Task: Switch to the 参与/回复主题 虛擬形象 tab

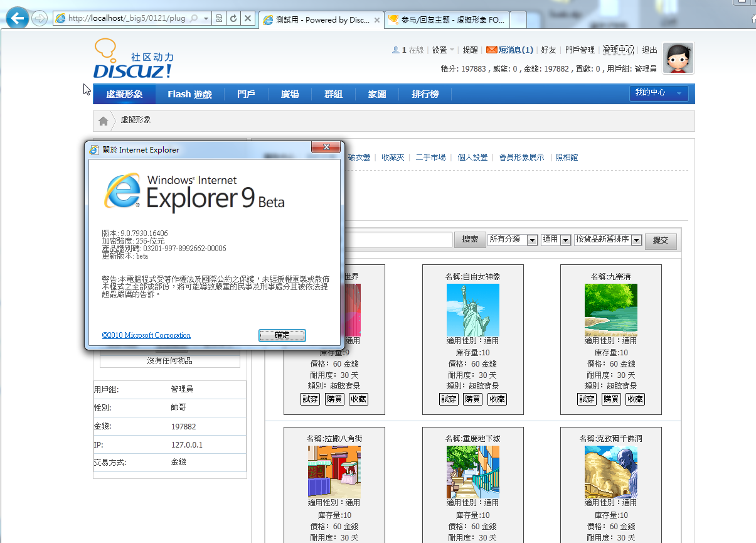Action: point(446,19)
